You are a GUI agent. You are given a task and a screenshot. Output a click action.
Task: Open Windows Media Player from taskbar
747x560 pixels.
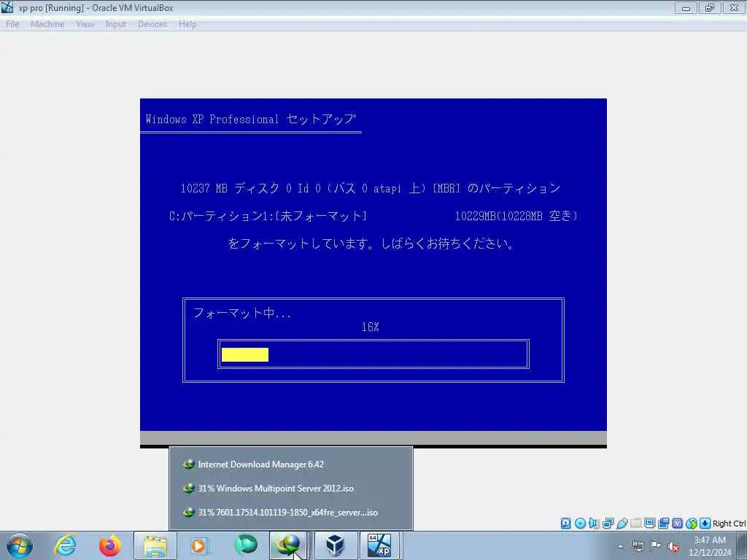click(198, 545)
